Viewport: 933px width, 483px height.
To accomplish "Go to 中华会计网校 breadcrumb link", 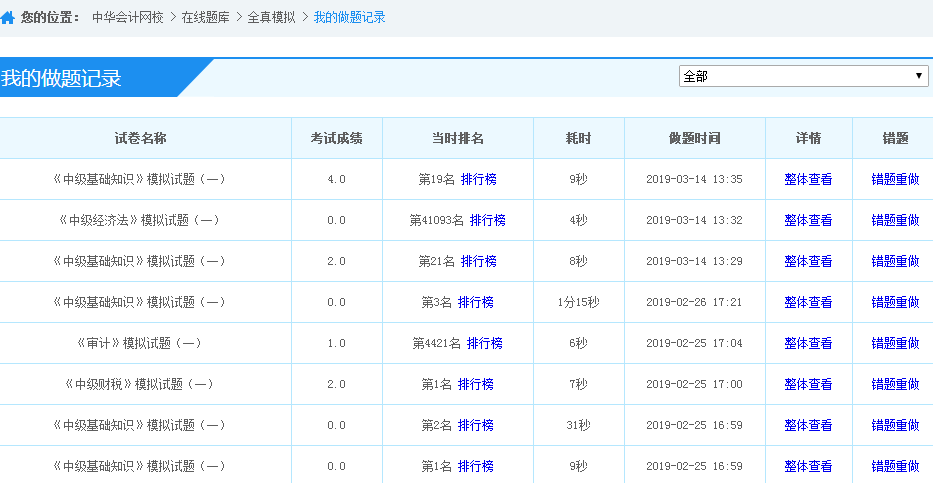I will point(127,18).
